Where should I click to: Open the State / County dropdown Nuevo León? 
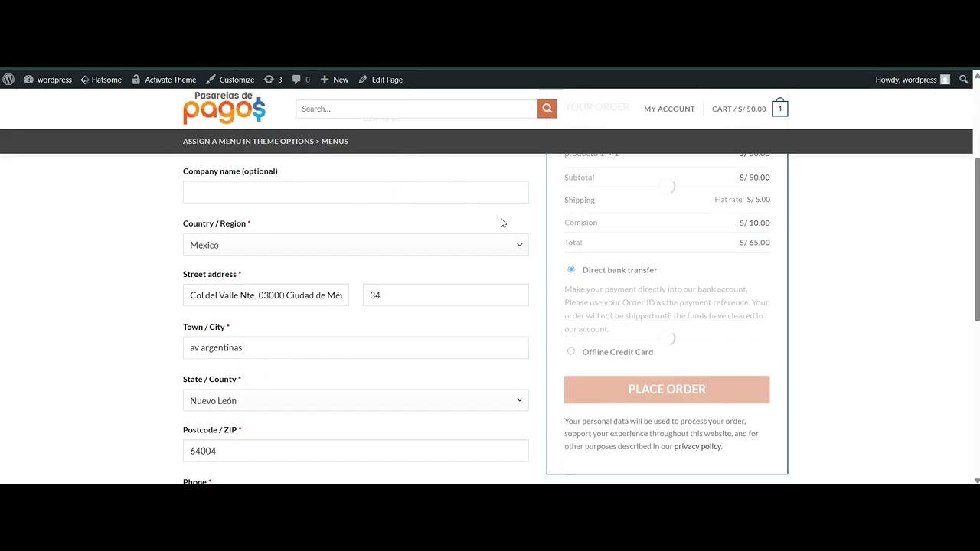point(355,400)
